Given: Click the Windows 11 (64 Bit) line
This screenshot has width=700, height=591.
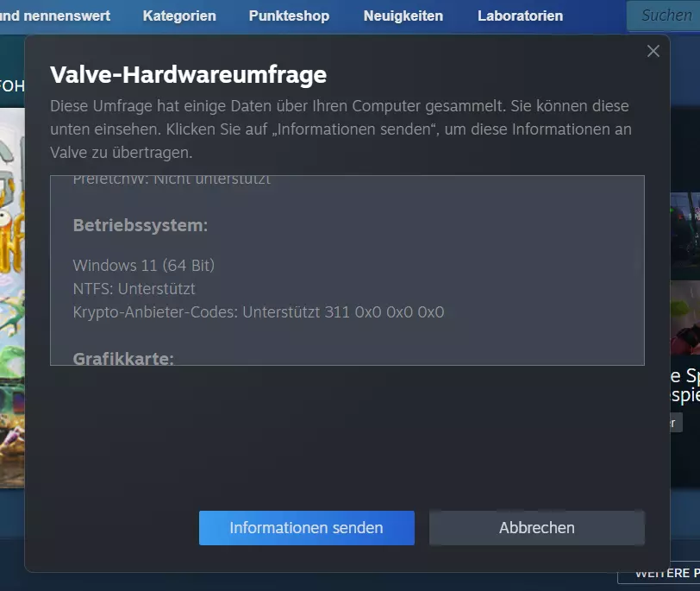Looking at the screenshot, I should pos(144,266).
